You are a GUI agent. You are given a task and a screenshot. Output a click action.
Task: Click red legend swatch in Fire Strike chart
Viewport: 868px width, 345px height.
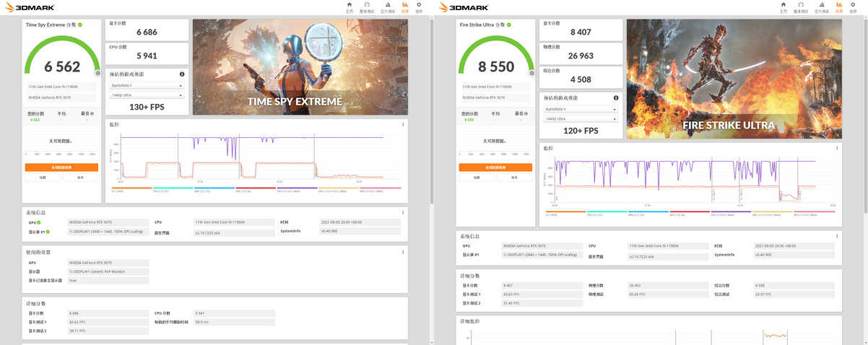pos(690,212)
